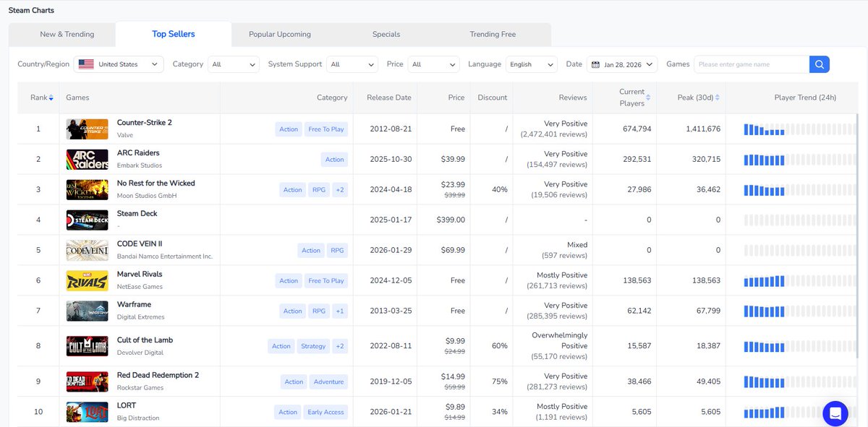
Task: Click the RPG tag for CODE VEIN II
Action: click(x=337, y=251)
